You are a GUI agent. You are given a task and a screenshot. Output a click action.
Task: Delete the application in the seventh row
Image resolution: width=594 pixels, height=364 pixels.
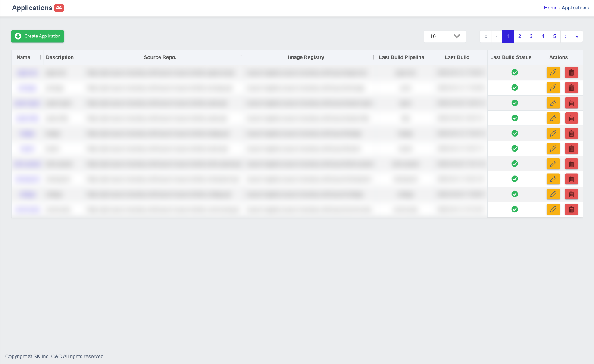click(572, 164)
